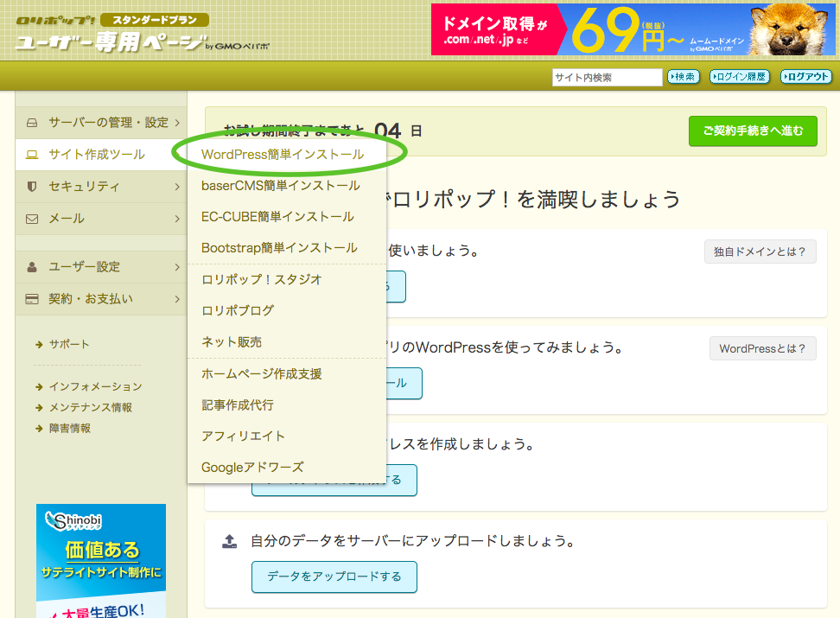Open the サポート link in sidebar
This screenshot has width=840, height=618.
[x=69, y=345]
